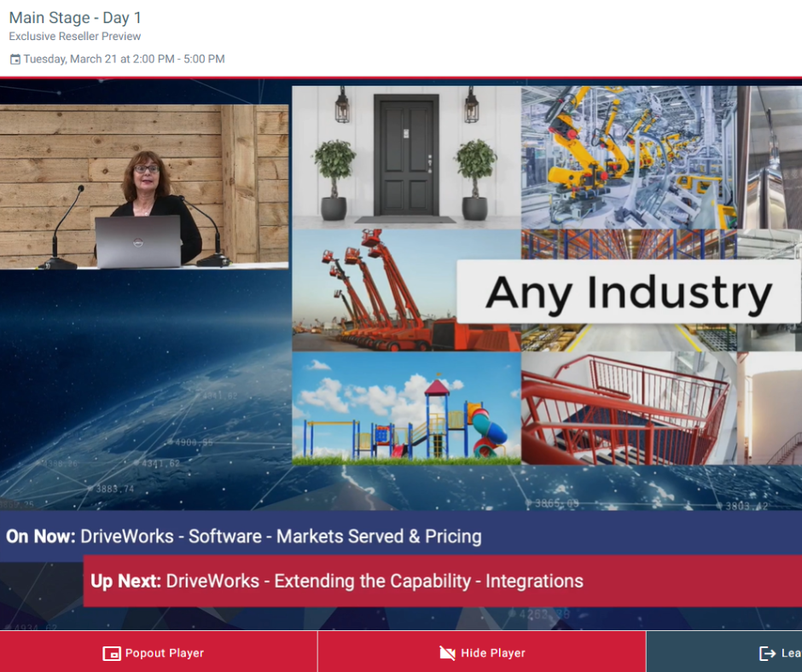The image size is (802, 672).
Task: Click the red staircase railing photo
Action: click(629, 408)
